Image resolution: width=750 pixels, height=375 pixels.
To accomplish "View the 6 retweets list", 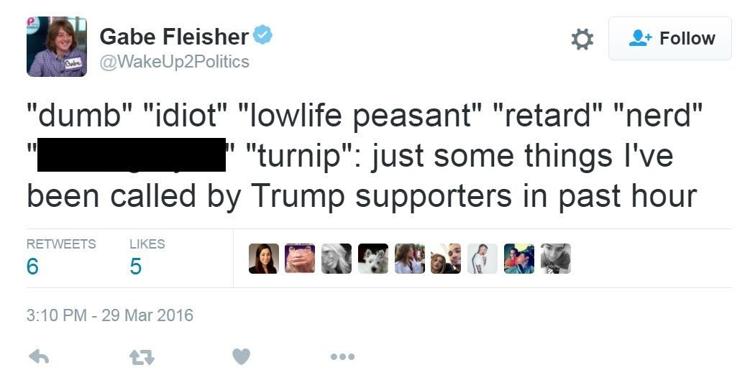I will click(x=61, y=258).
